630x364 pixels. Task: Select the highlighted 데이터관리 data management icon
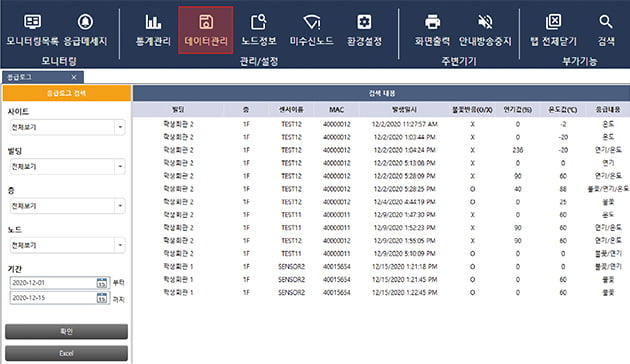[x=206, y=30]
